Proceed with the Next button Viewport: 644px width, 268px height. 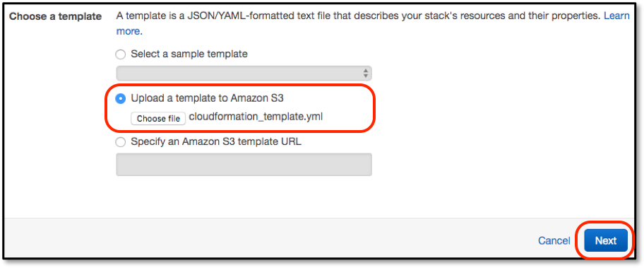pos(606,240)
